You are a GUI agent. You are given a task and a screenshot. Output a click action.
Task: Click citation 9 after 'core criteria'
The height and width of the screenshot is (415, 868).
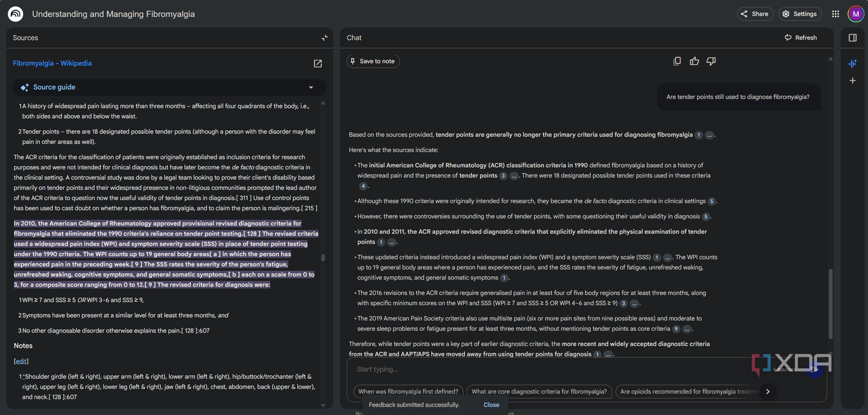tap(676, 329)
